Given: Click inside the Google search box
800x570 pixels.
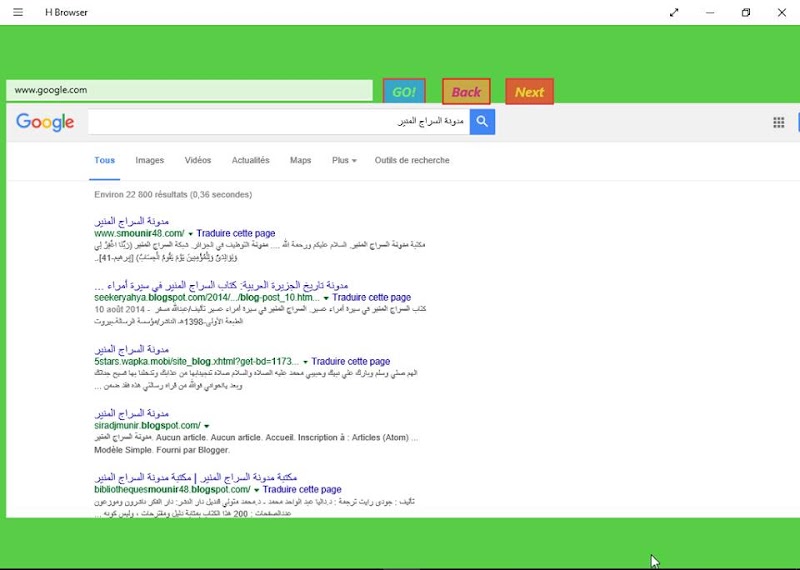Looking at the screenshot, I should coord(279,121).
